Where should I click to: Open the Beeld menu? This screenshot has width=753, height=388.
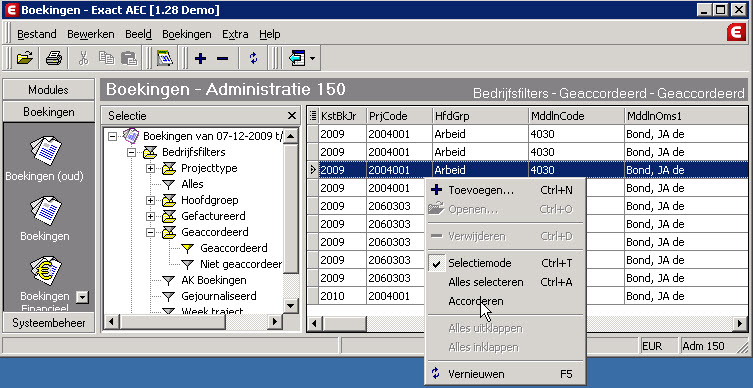(138, 34)
